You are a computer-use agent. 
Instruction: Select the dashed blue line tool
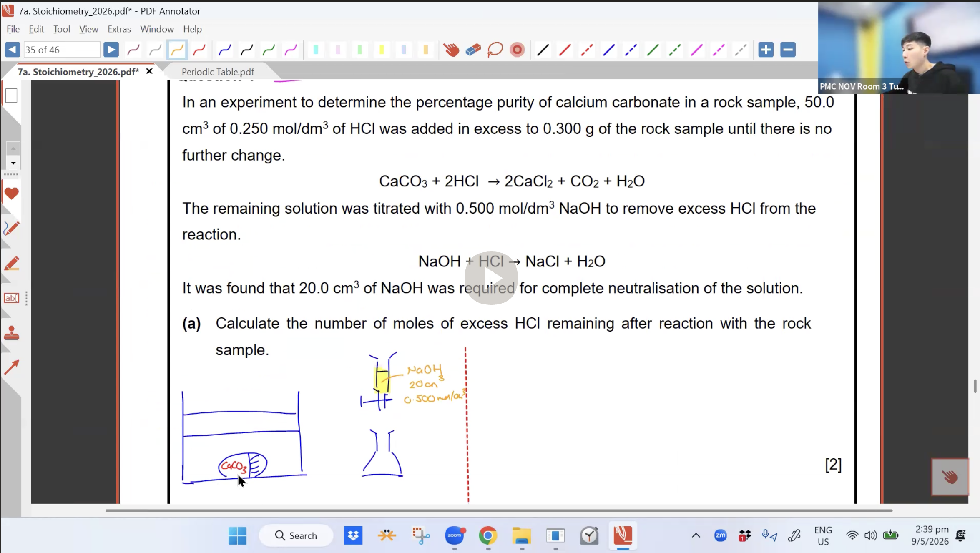631,50
